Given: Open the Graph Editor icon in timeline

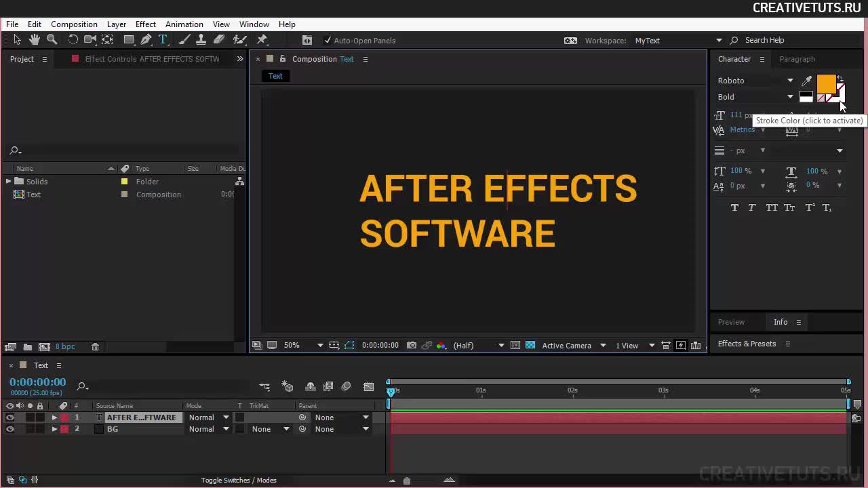Looking at the screenshot, I should [x=368, y=387].
